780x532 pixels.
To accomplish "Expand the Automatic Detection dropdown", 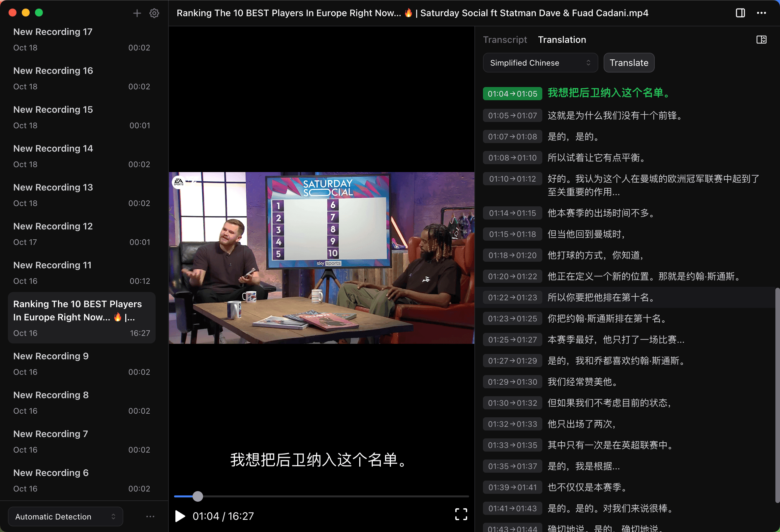I will [x=66, y=516].
